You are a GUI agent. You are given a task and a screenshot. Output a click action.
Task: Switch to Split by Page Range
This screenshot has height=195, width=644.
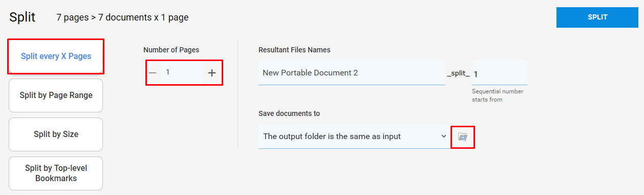pos(56,95)
